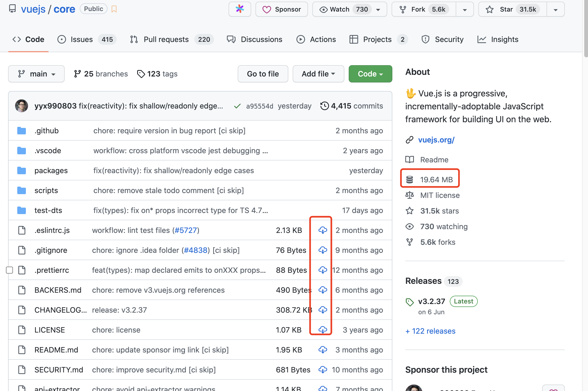Expand the green Code dropdown

370,74
